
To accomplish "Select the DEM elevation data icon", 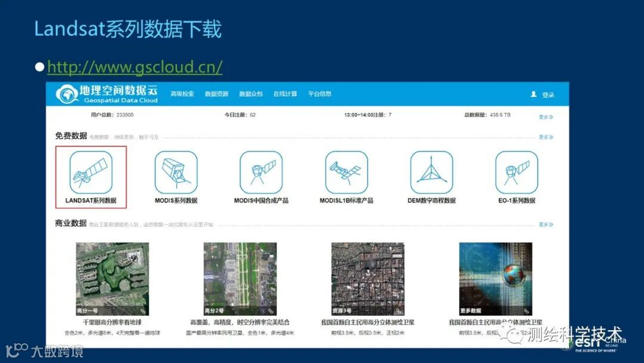I will (x=431, y=173).
